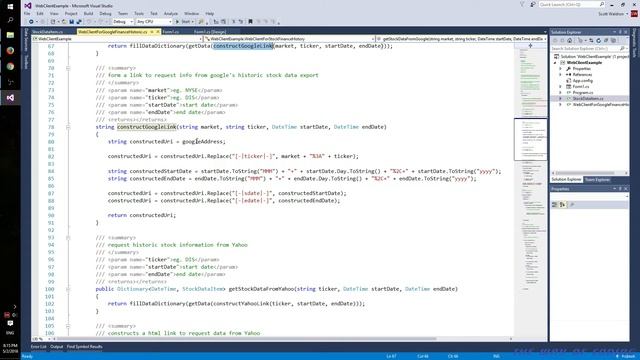This screenshot has height=360, width=640.
Task: Select Form1.cs in Solution Explorer
Action: click(x=581, y=87)
